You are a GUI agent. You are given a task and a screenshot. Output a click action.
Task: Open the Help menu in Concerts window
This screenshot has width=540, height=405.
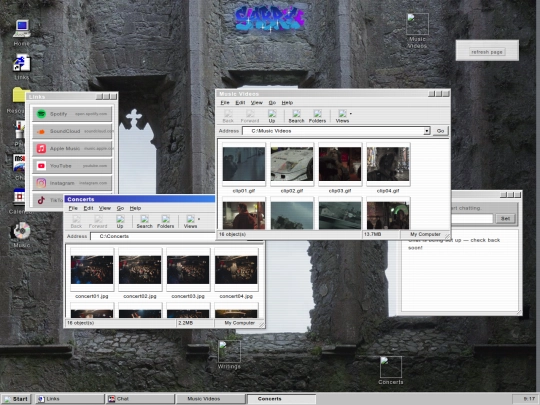click(135, 208)
